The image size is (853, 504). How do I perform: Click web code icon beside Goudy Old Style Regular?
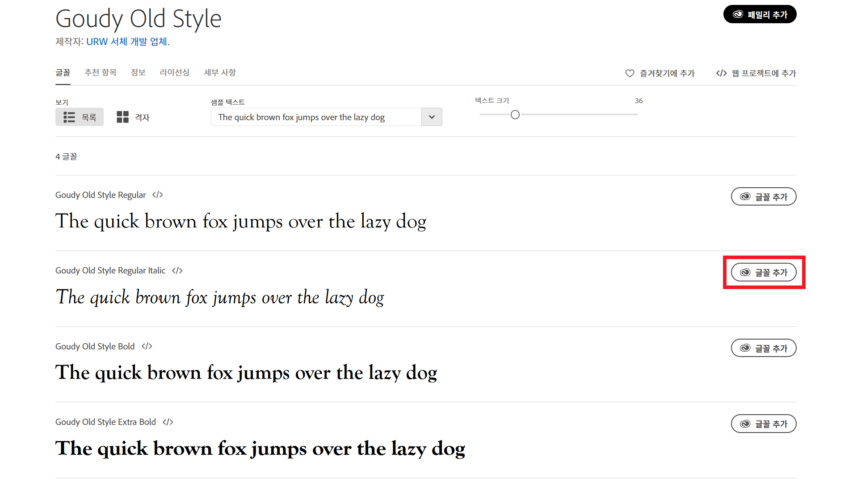pos(158,195)
